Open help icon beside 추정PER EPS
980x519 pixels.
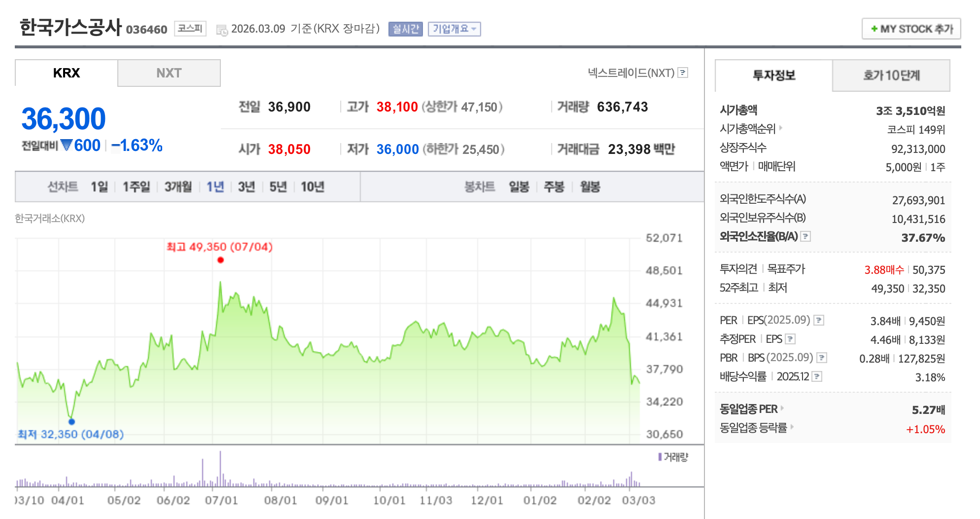coord(790,339)
